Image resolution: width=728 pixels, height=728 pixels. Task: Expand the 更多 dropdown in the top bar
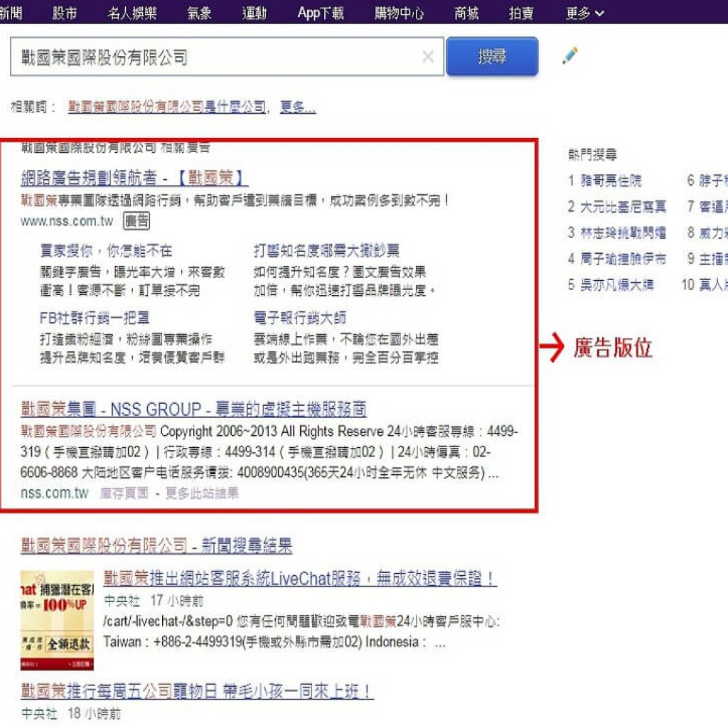[x=584, y=13]
